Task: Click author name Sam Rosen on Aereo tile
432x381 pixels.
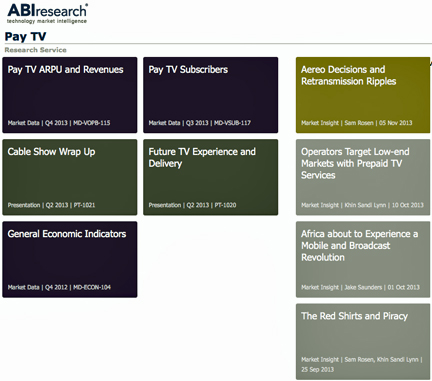Action: (x=359, y=123)
